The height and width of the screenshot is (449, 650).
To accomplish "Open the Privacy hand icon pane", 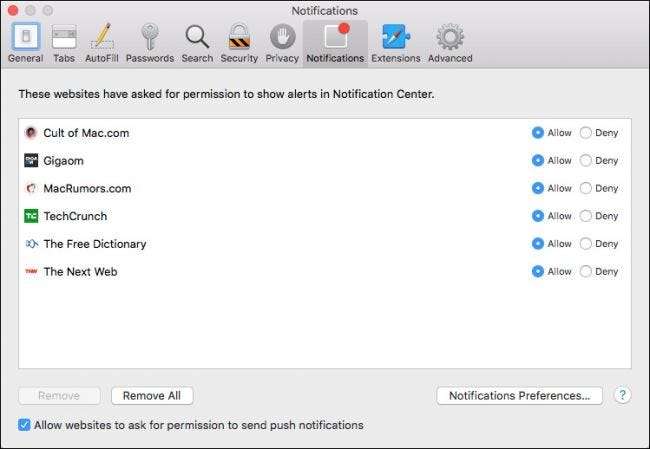I will pyautogui.click(x=282, y=42).
